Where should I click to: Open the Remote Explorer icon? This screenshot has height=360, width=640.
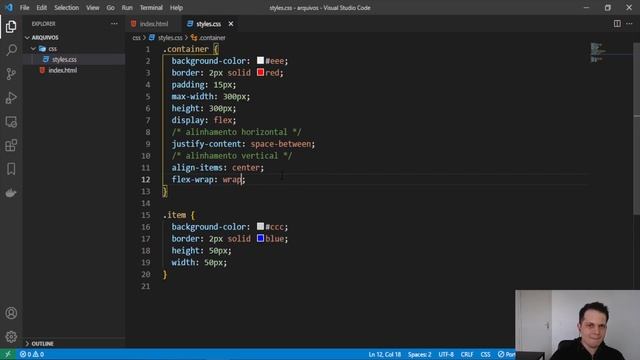click(11, 122)
